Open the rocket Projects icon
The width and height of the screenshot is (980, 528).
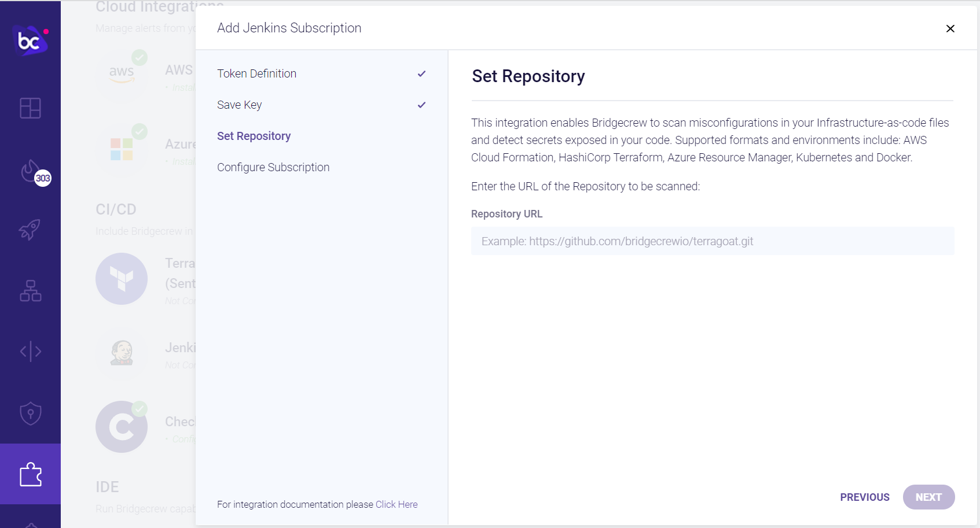pos(30,230)
